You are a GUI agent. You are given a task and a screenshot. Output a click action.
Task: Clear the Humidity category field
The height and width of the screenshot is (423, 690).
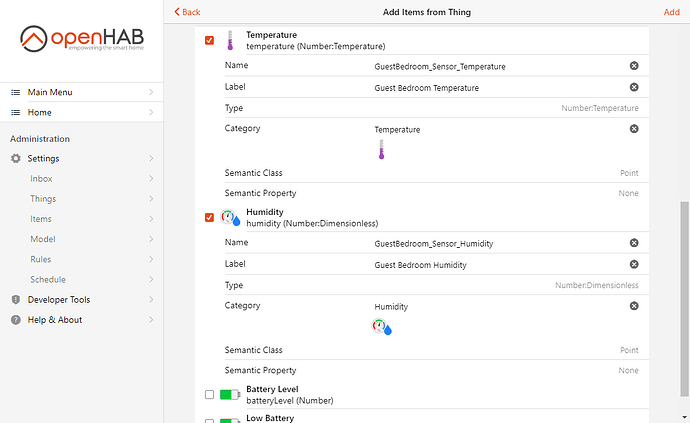(633, 306)
